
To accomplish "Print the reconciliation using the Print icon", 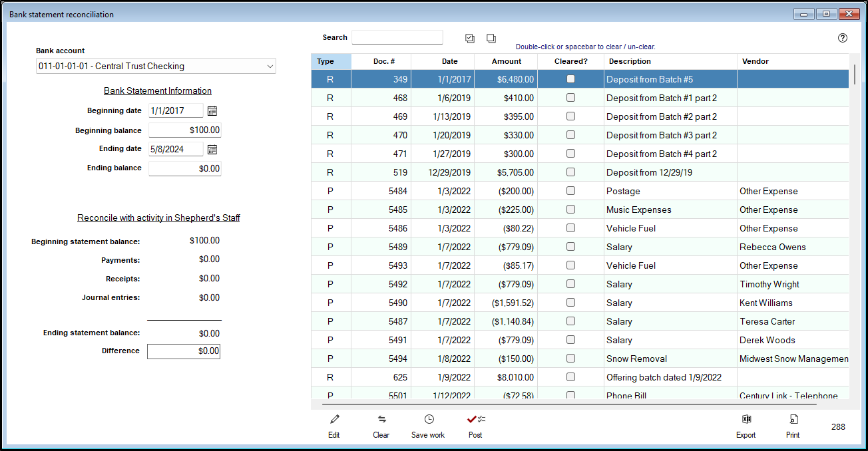I will [793, 420].
